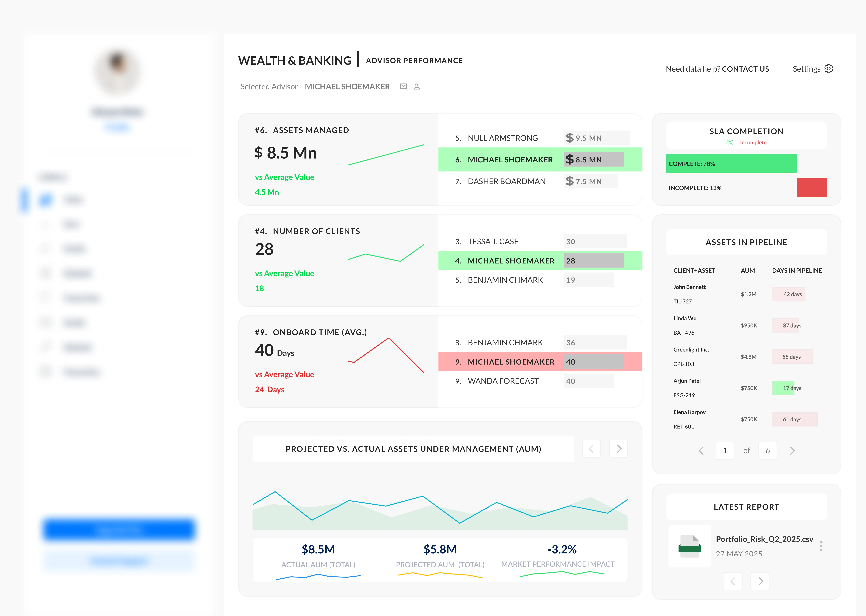Click the green 17 days pipeline bar
The width and height of the screenshot is (866, 616).
[783, 388]
